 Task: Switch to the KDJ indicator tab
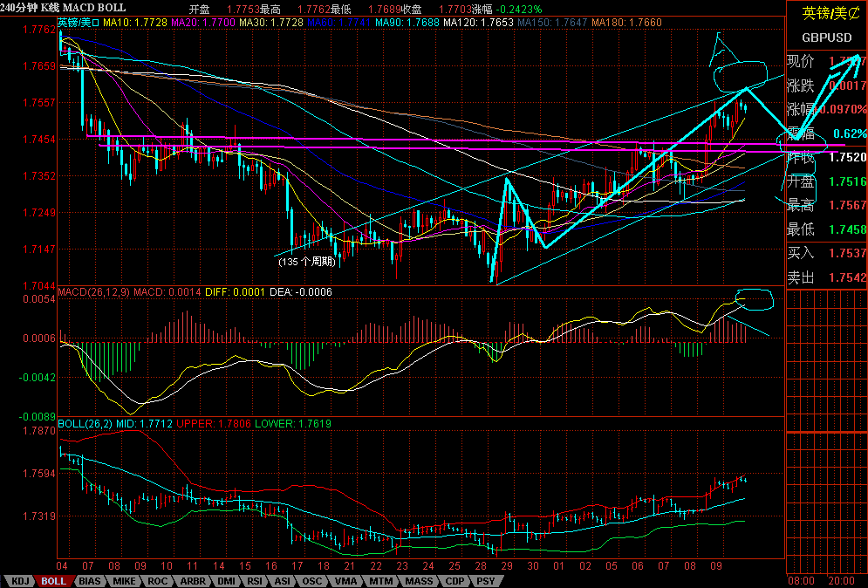20,581
